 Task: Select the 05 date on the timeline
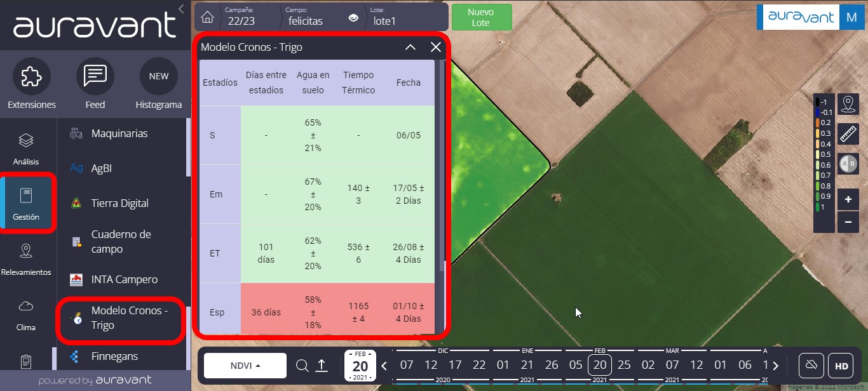576,365
